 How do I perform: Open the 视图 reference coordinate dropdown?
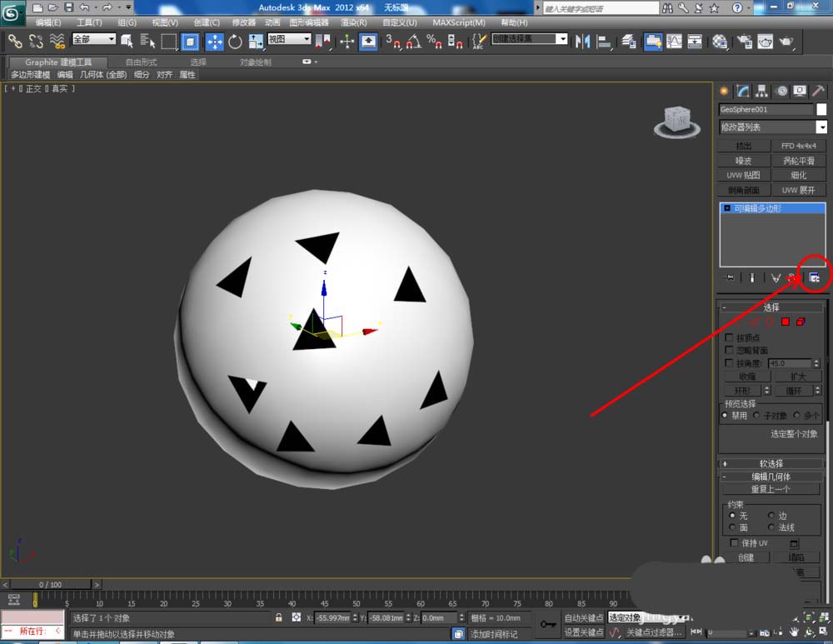point(289,39)
